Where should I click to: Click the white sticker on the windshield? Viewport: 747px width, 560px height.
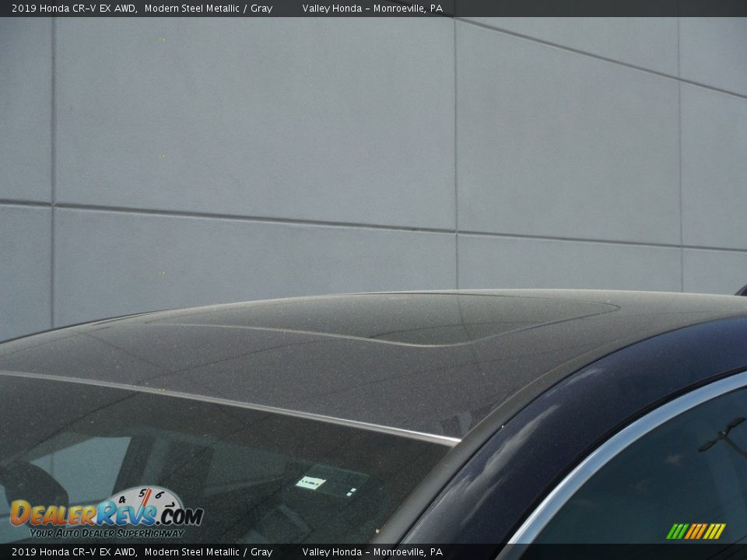point(311,482)
